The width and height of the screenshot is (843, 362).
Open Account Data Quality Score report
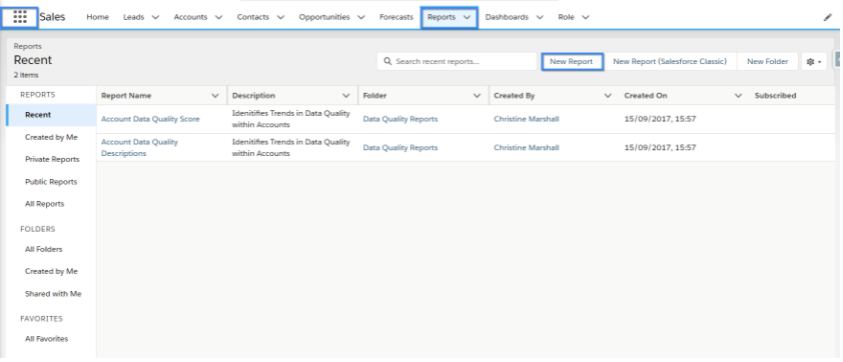(150, 119)
